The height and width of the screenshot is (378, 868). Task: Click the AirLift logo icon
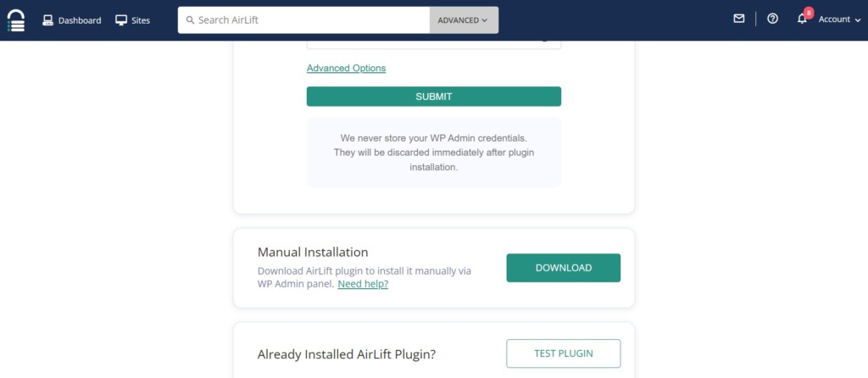(16, 20)
